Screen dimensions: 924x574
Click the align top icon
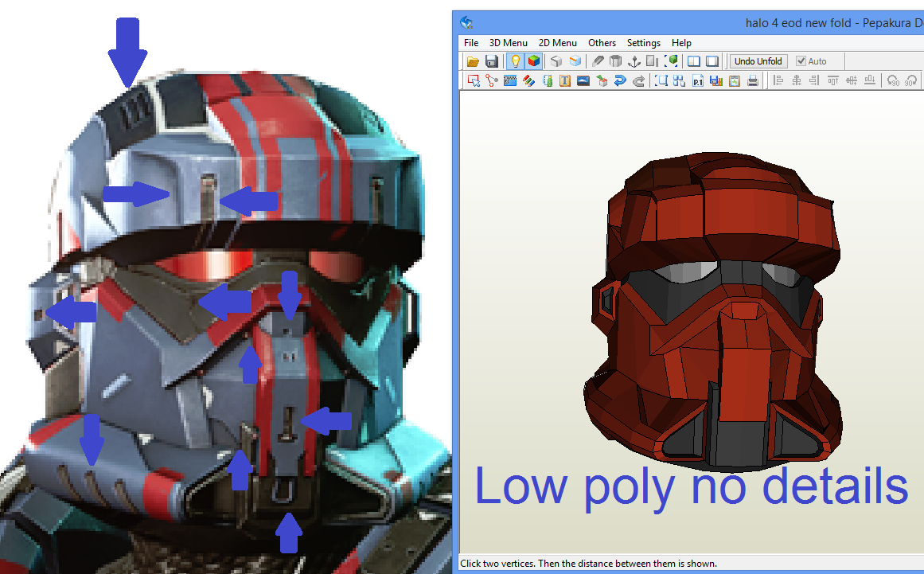click(832, 80)
